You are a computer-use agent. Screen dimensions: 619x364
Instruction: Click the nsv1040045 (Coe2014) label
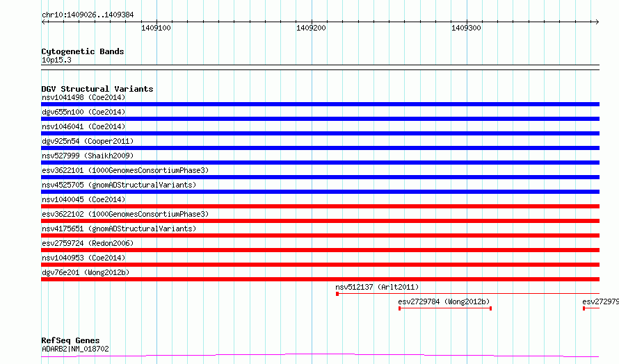pyautogui.click(x=83, y=199)
